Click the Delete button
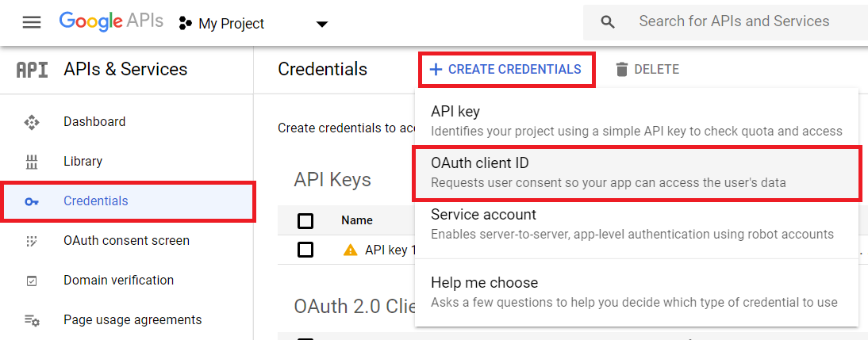The height and width of the screenshot is (340, 868). [x=647, y=70]
